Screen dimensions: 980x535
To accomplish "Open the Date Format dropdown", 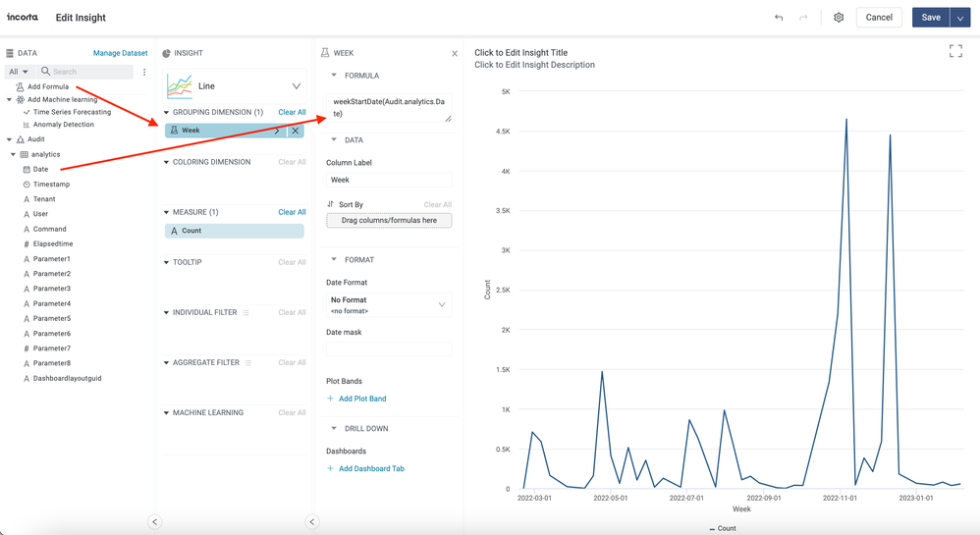I will point(389,305).
